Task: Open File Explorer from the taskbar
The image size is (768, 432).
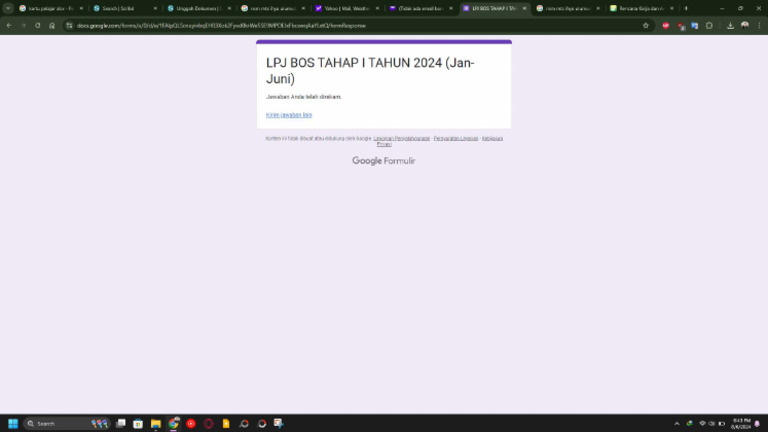Action: point(156,423)
